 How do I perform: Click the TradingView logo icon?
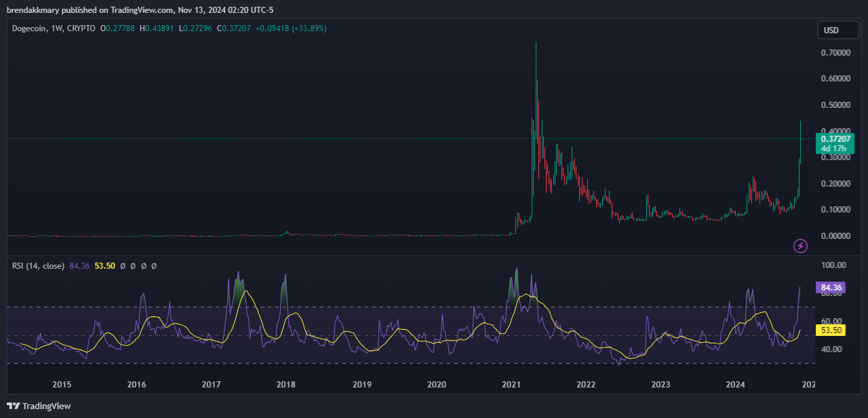point(14,406)
